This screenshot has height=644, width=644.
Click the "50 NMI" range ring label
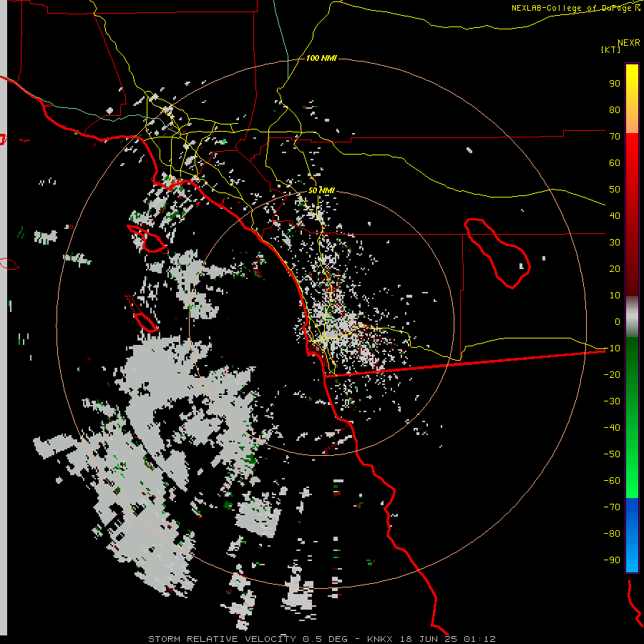(x=321, y=190)
